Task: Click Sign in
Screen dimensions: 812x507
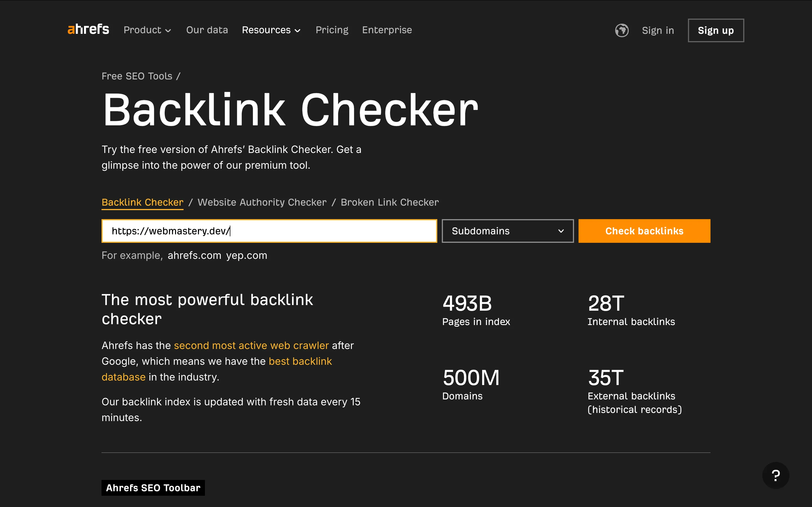Action: pyautogui.click(x=658, y=30)
